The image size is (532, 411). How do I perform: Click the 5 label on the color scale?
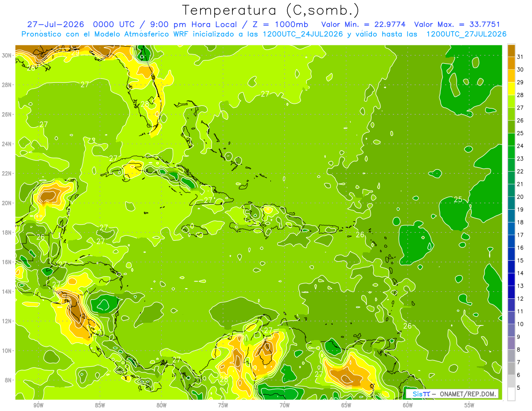(x=519, y=388)
